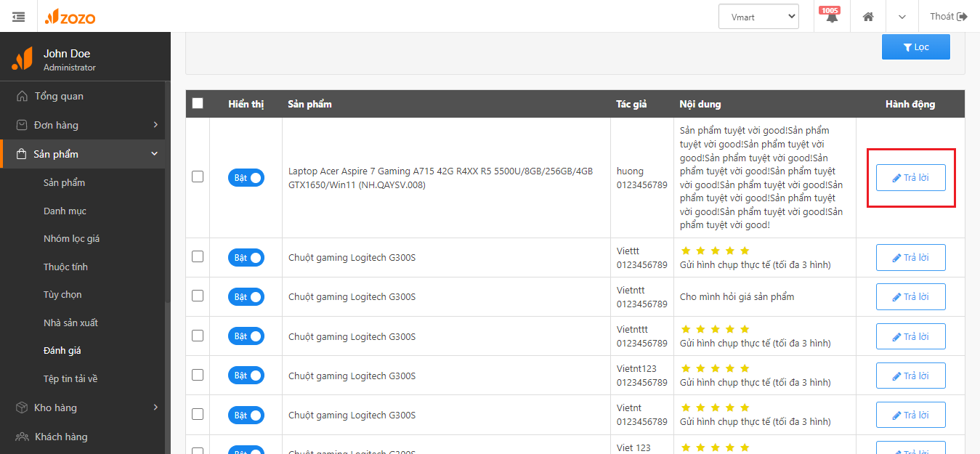Check the checkbox for Viettt's review row
The width and height of the screenshot is (980, 454).
tap(198, 256)
